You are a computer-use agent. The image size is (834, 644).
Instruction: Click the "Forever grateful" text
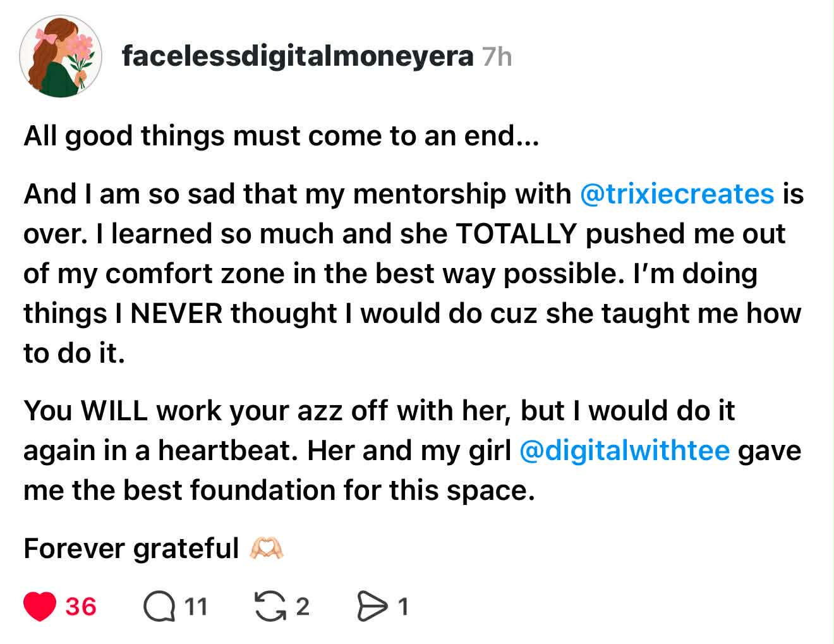point(131,548)
